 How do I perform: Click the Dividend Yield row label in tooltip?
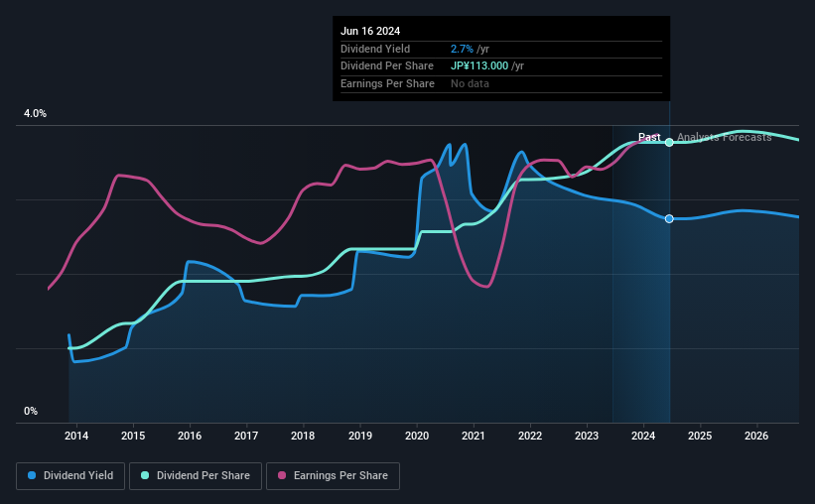[x=375, y=49]
